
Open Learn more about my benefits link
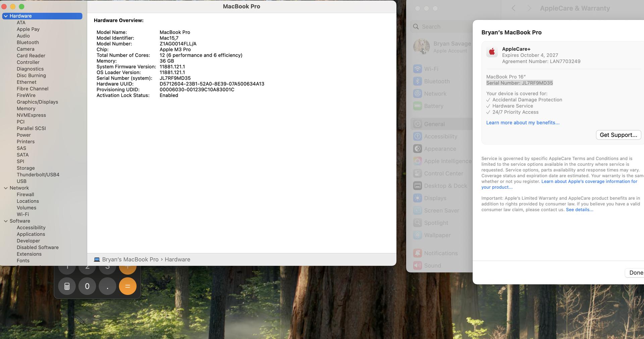click(x=523, y=123)
